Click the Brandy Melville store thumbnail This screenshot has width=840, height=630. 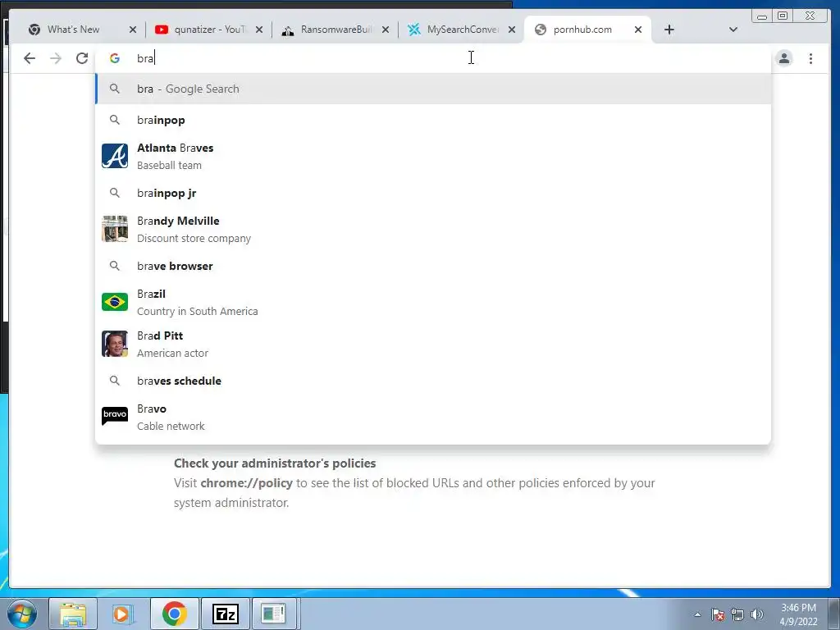pyautogui.click(x=115, y=229)
